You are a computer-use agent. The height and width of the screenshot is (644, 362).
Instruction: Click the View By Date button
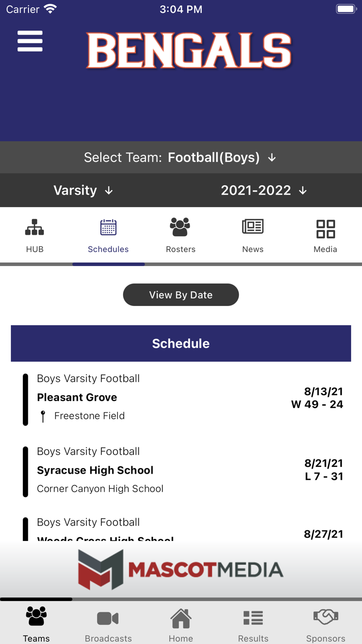tap(180, 295)
